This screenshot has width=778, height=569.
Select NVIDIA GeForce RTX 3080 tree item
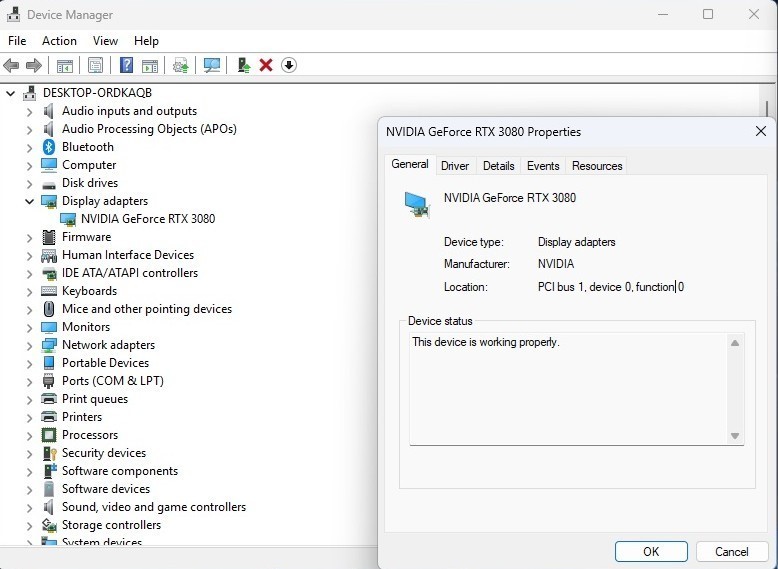coord(148,219)
